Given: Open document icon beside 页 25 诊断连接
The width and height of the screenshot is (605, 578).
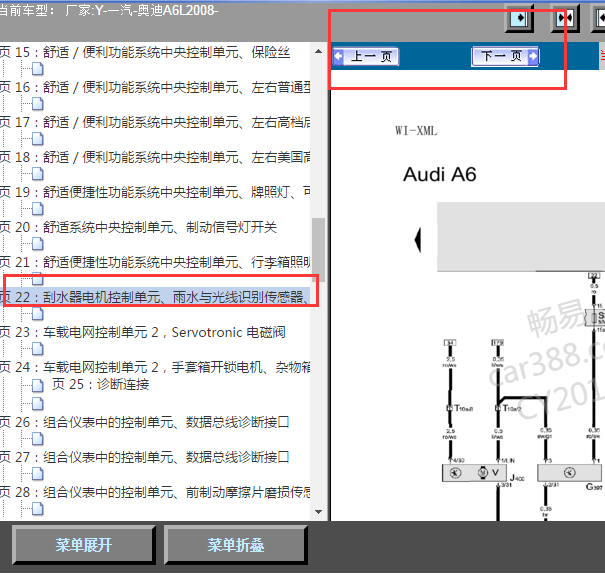Looking at the screenshot, I should 37,385.
